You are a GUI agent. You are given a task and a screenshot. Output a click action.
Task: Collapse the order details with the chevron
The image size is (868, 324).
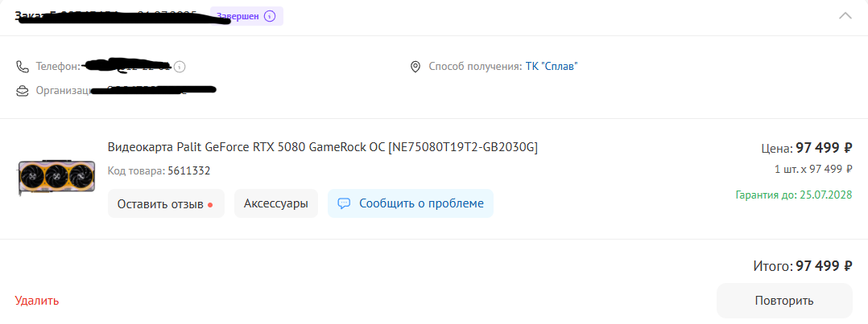[845, 15]
